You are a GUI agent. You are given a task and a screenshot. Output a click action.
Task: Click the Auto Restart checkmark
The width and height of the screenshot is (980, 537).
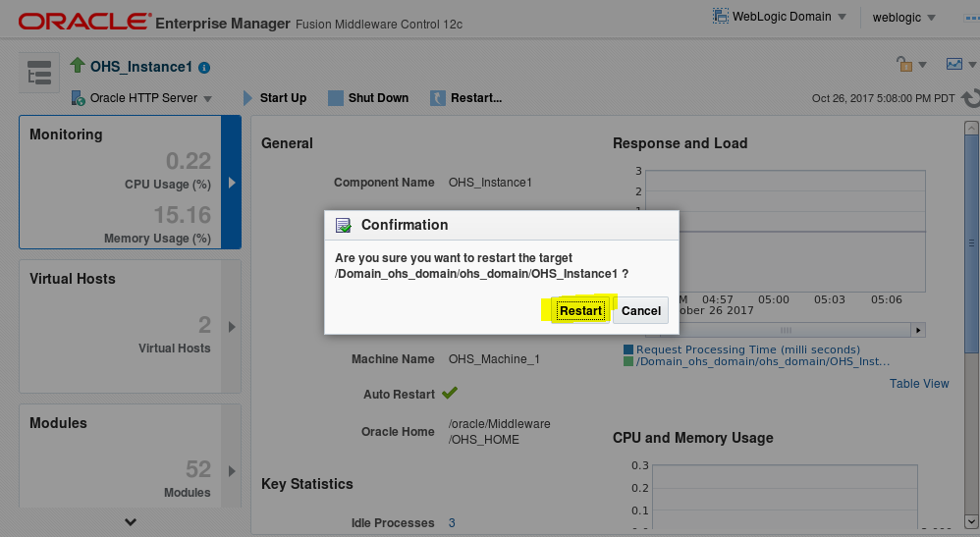tap(450, 393)
